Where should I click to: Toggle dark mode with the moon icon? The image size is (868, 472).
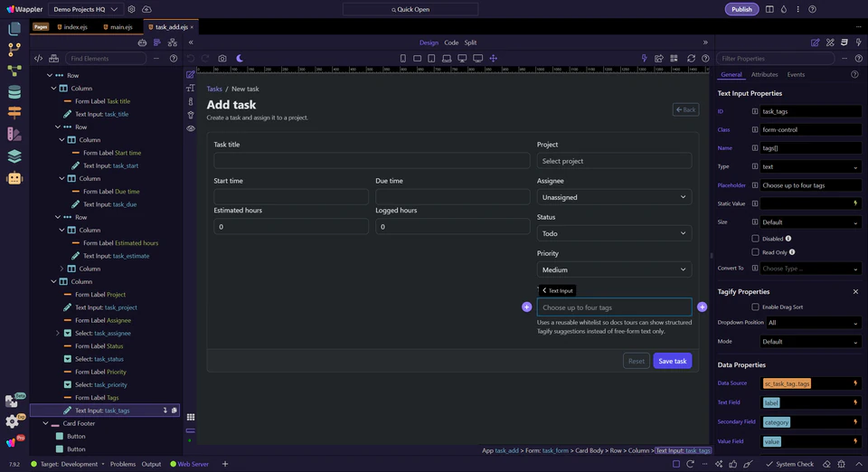click(x=240, y=58)
